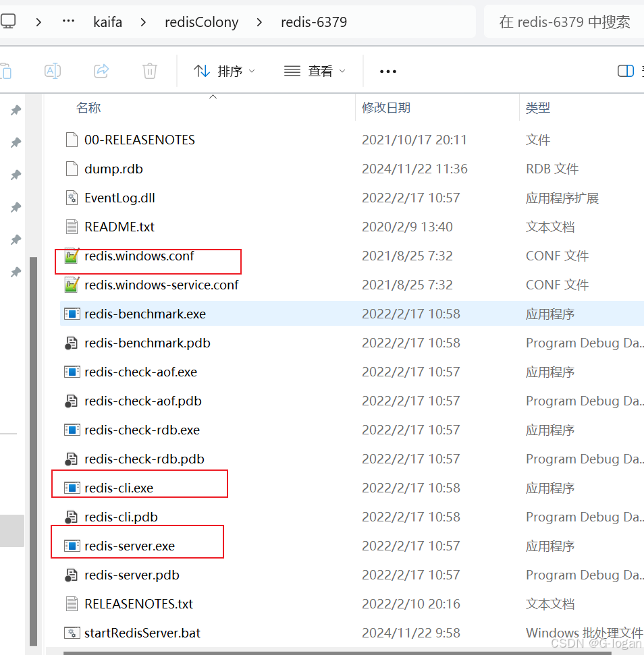Expand the chevron after kaifa breadcrumb
This screenshot has width=644, height=655.
pyautogui.click(x=143, y=22)
